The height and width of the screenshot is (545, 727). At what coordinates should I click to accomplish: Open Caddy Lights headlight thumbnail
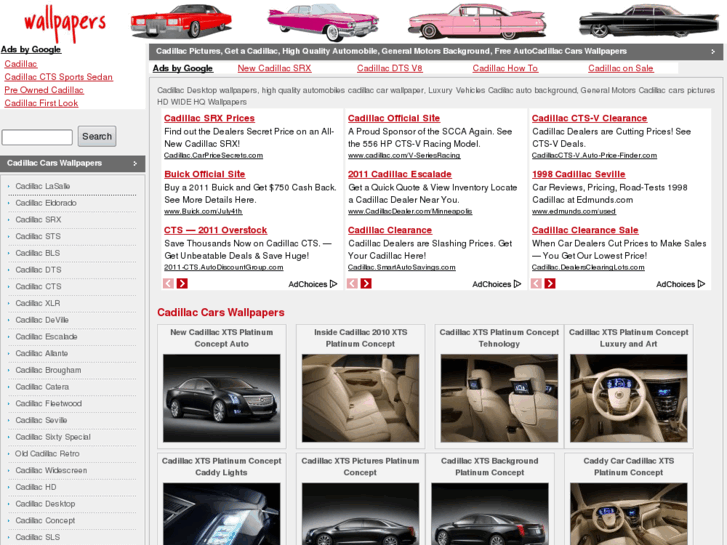(x=222, y=514)
